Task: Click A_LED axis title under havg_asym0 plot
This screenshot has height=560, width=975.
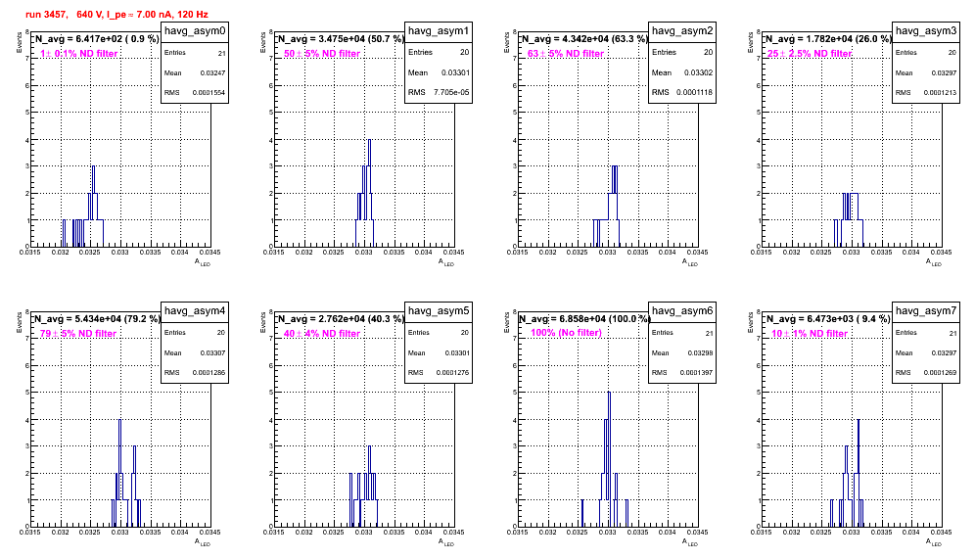Action: tap(203, 262)
